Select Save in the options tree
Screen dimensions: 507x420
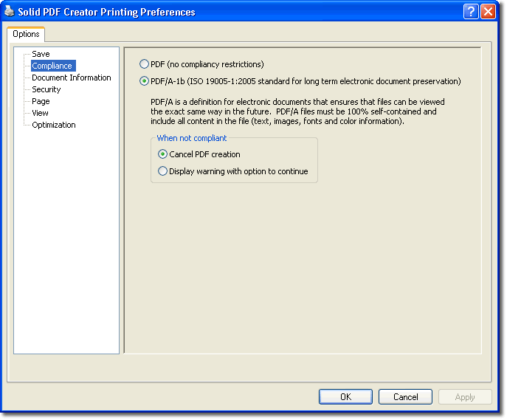click(41, 54)
